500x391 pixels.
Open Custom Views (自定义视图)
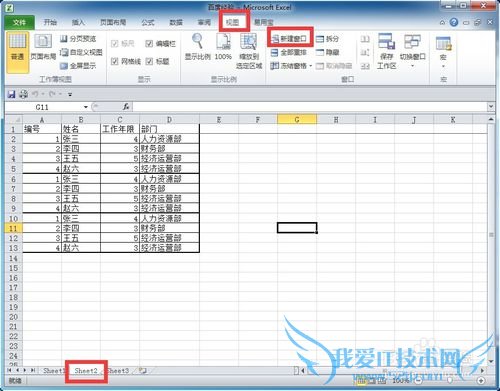(81, 52)
